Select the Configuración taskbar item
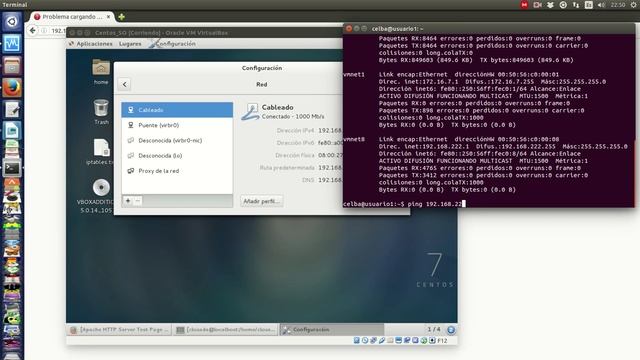The height and width of the screenshot is (360, 640). coord(331,329)
